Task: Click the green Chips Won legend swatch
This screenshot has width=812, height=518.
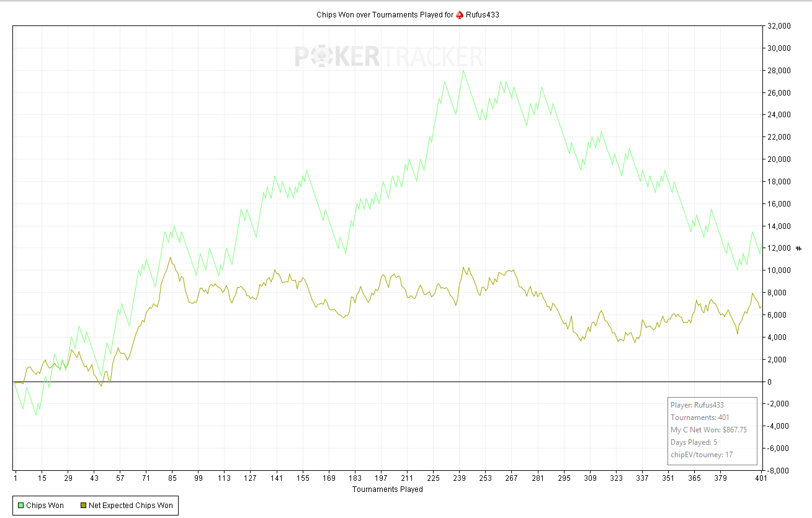Action: (20, 506)
